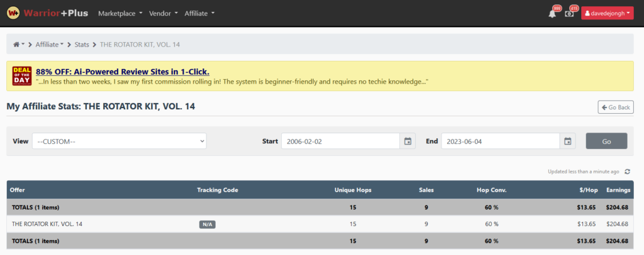
Task: Click the My Affiliate Stats page heading
Action: click(x=101, y=107)
